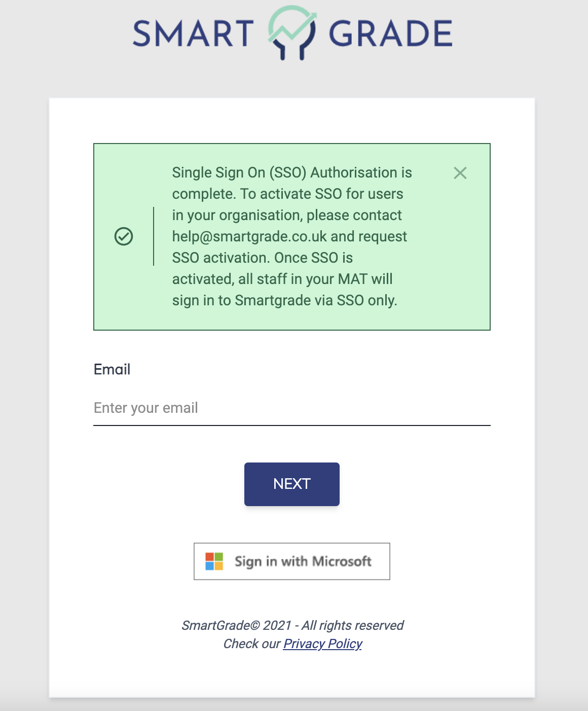
Task: Click the SMART wordmark in header
Action: click(193, 33)
